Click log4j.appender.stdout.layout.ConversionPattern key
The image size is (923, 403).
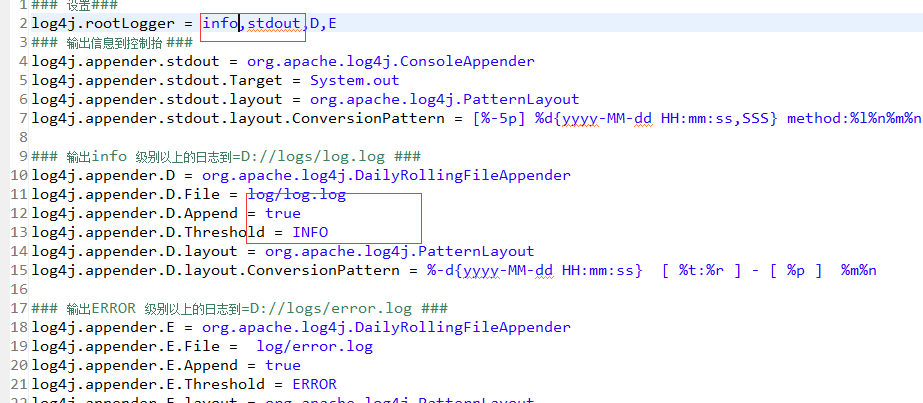coord(238,118)
